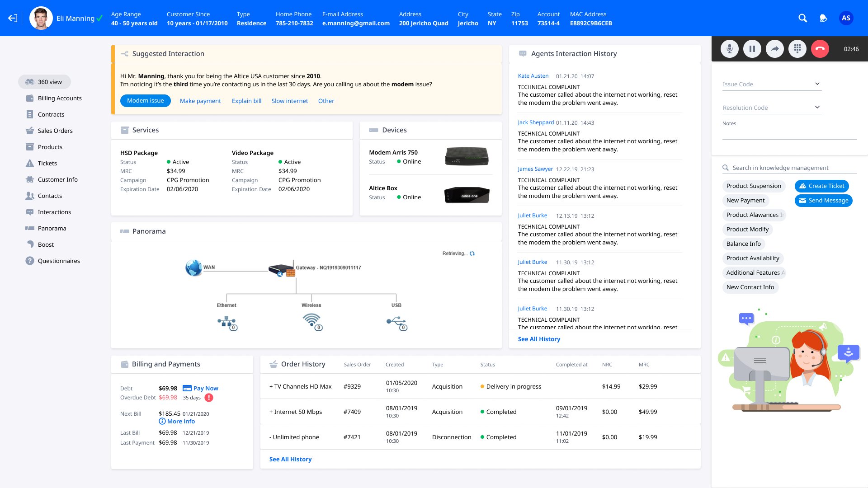Click the Customer Info sidebar icon
This screenshot has width=868, height=488.
pyautogui.click(x=30, y=179)
